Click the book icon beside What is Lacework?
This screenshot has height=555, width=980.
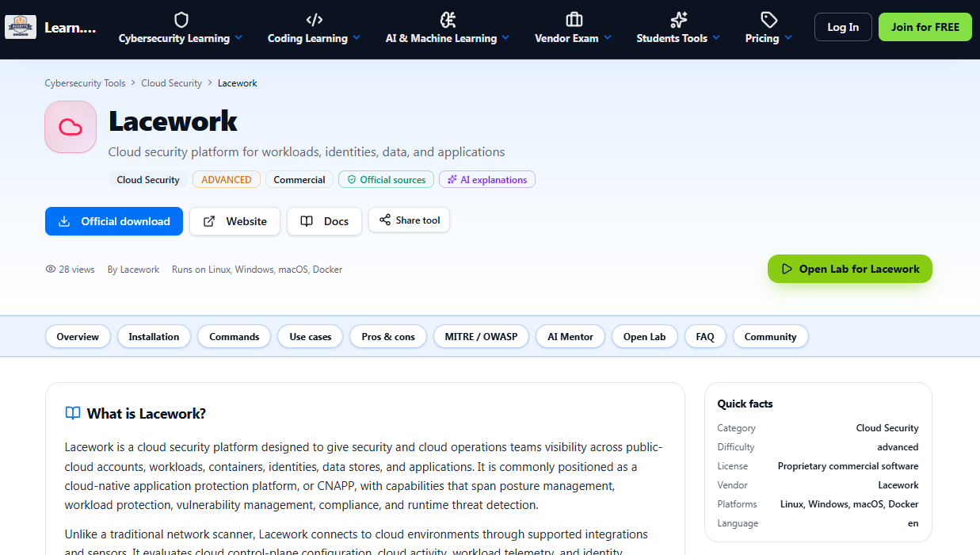(73, 413)
